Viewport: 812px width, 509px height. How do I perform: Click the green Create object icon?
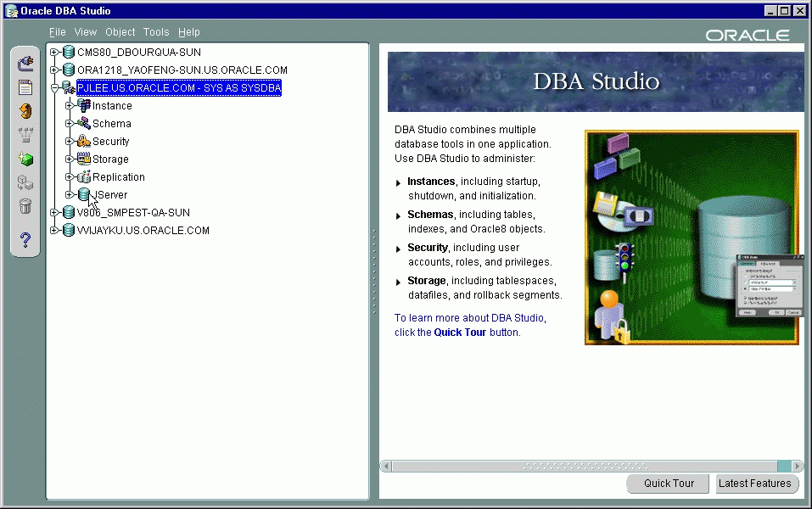25,158
